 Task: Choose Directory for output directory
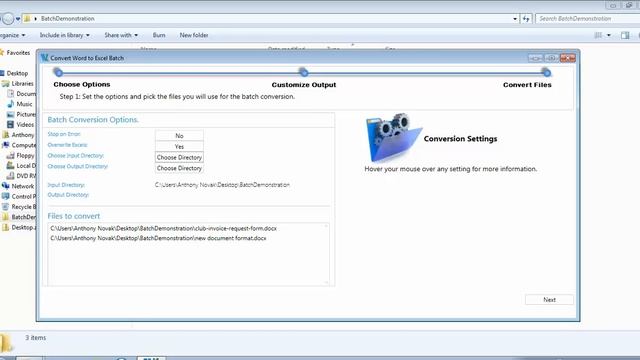pos(179,168)
